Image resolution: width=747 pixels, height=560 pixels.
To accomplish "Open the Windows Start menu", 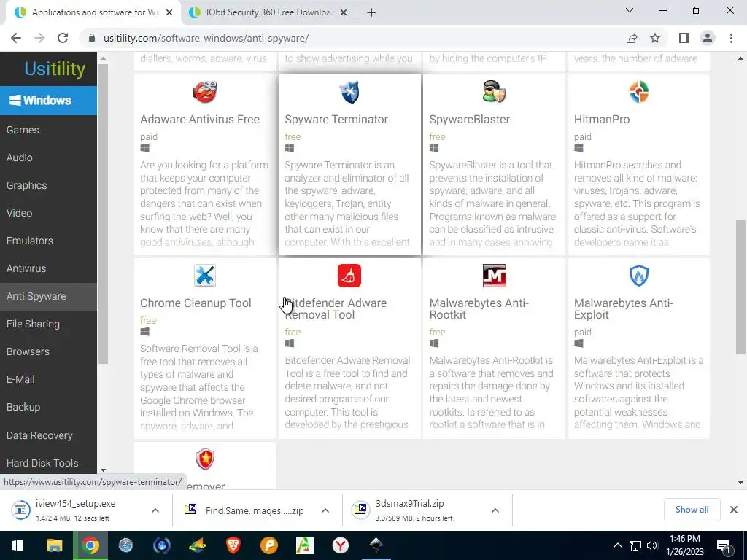I will [x=18, y=545].
